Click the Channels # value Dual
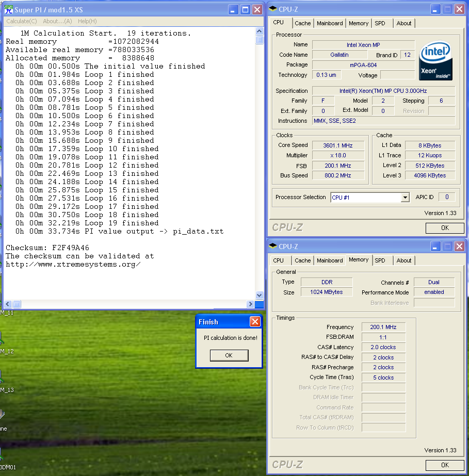 coord(434,282)
